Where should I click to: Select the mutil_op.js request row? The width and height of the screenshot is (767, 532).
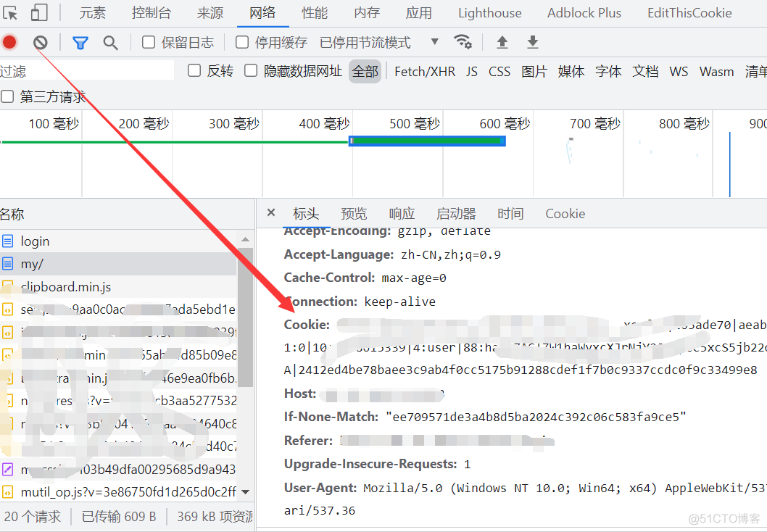pyautogui.click(x=119, y=492)
